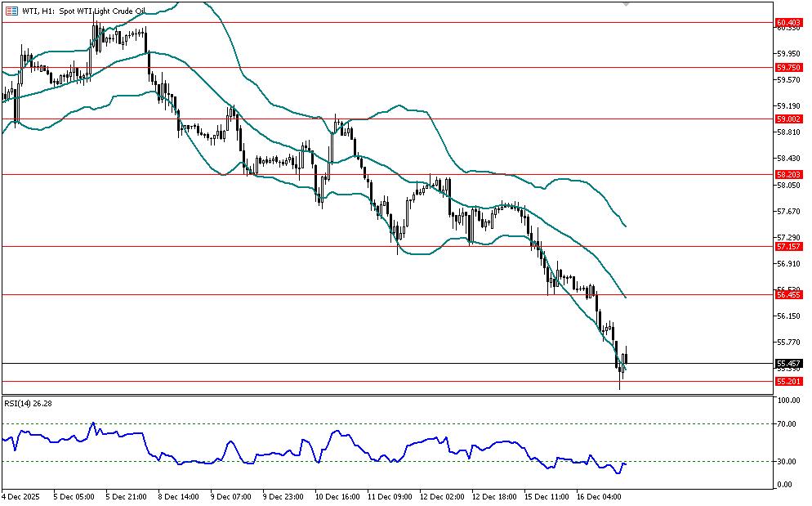
Task: Click the chart symbol icon beside WTI title
Action: pyautogui.click(x=11, y=9)
